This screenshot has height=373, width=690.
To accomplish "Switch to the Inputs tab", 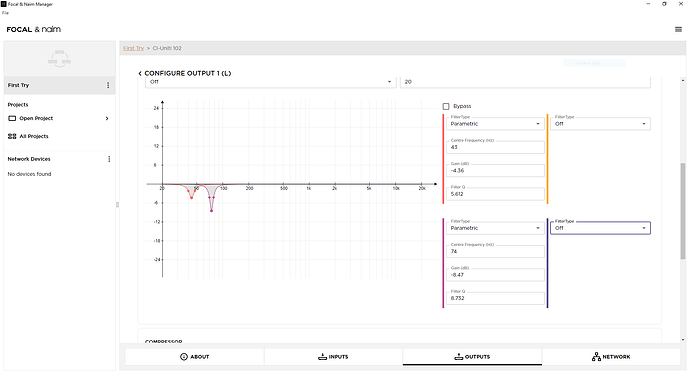I will click(333, 357).
